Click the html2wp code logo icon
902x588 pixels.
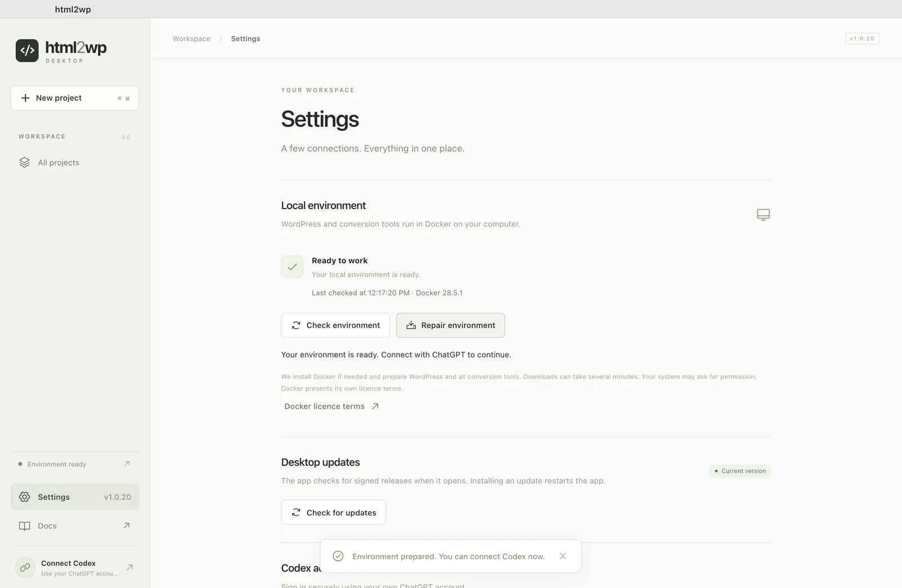pyautogui.click(x=27, y=50)
